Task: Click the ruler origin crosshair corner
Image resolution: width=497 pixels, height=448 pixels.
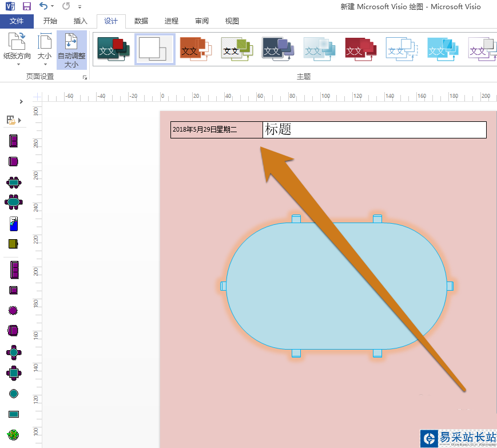Action: pyautogui.click(x=37, y=97)
